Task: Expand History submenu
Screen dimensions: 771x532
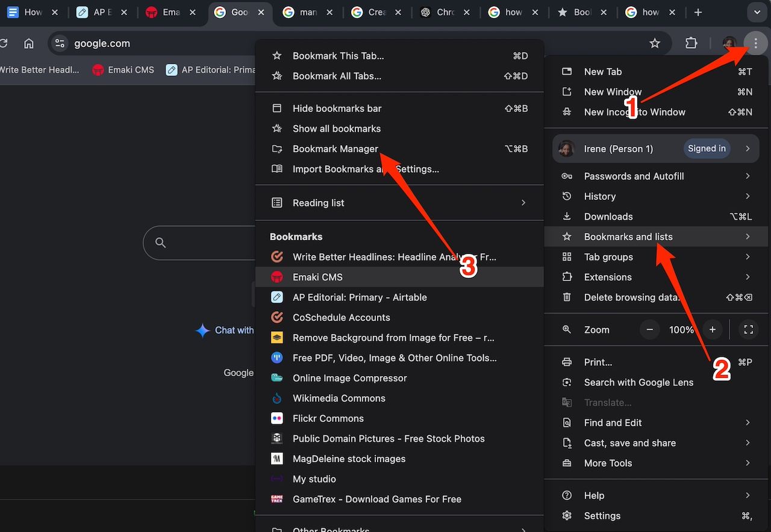Action: 657,196
